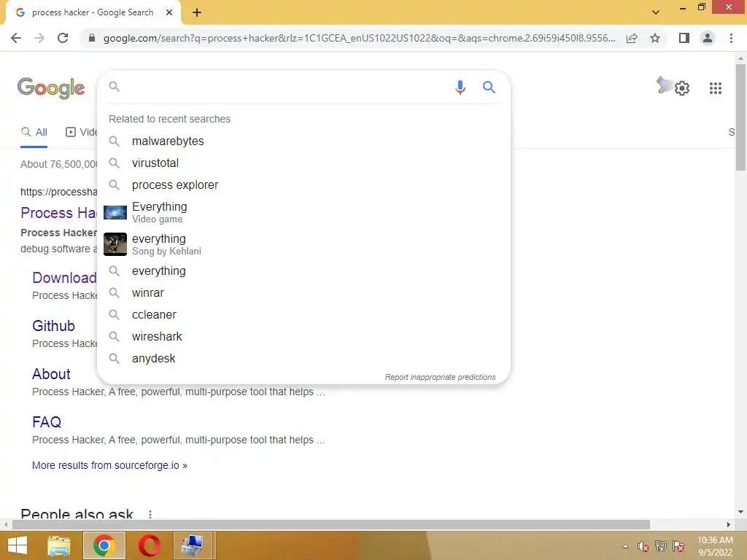
Task: Select anydesk suggestion
Action: tap(303, 359)
